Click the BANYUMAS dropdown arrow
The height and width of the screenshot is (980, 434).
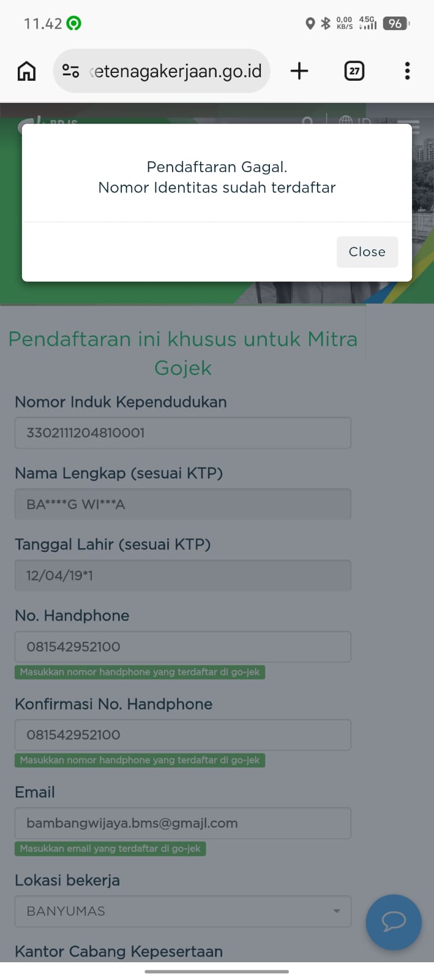(x=336, y=911)
